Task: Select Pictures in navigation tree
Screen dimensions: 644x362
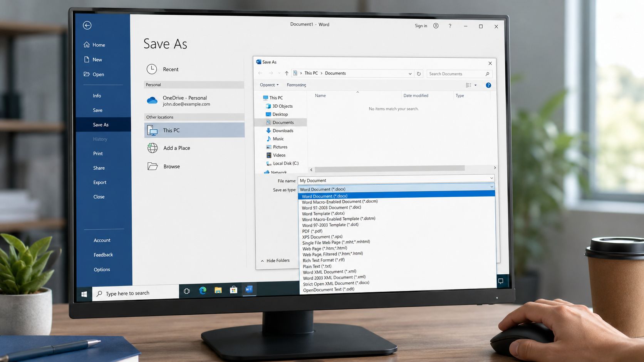Action: tap(277, 147)
